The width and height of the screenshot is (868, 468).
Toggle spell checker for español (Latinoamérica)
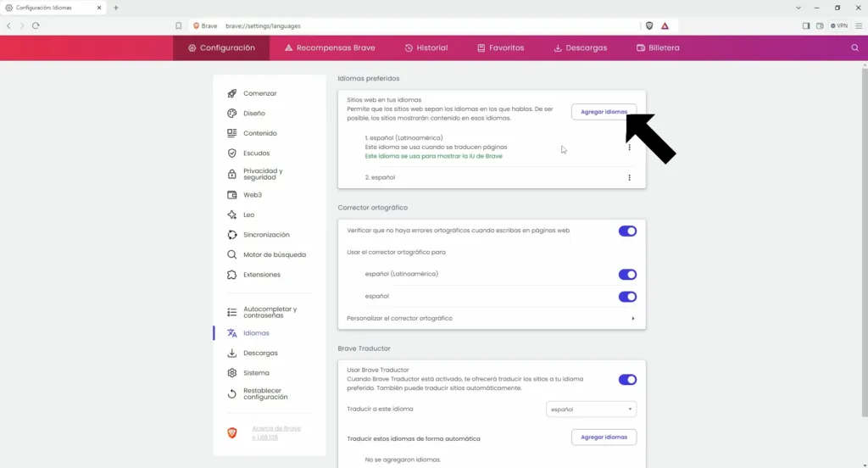coord(627,275)
